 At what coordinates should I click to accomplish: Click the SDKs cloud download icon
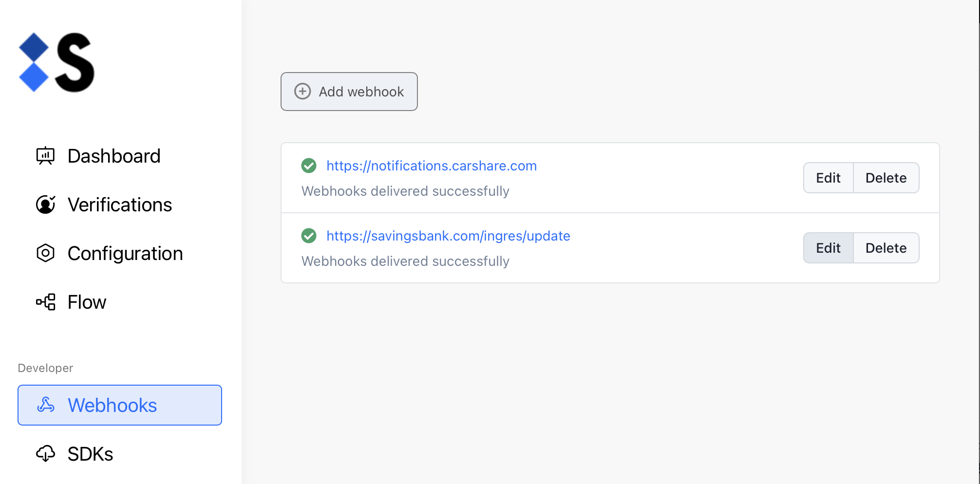click(45, 454)
